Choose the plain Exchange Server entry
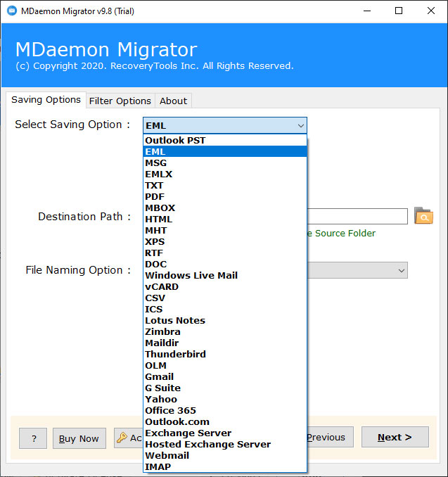448x477 pixels. 225,433
